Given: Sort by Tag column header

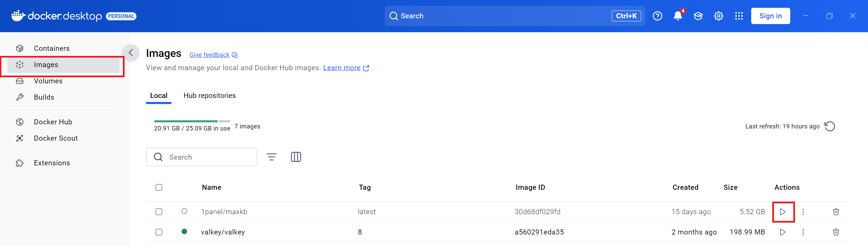Looking at the screenshot, I should point(365,187).
